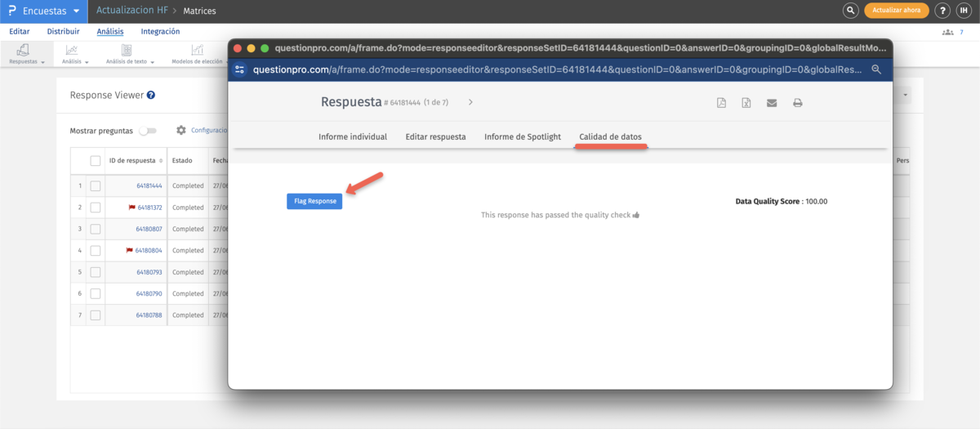Open response ID 64180807 link
This screenshot has height=429, width=980.
[149, 229]
